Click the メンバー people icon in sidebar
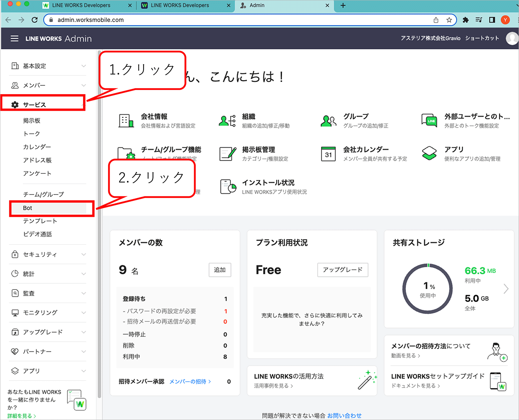 15,85
